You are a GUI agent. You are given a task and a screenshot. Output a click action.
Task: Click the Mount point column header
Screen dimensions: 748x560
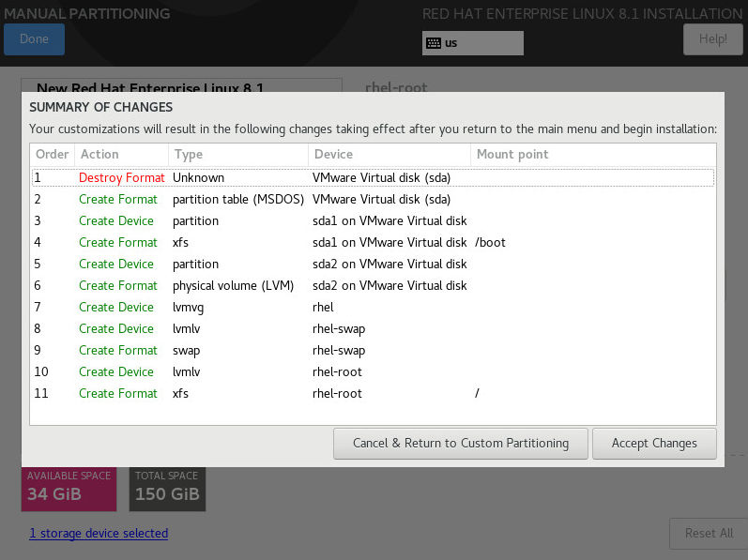coord(593,155)
